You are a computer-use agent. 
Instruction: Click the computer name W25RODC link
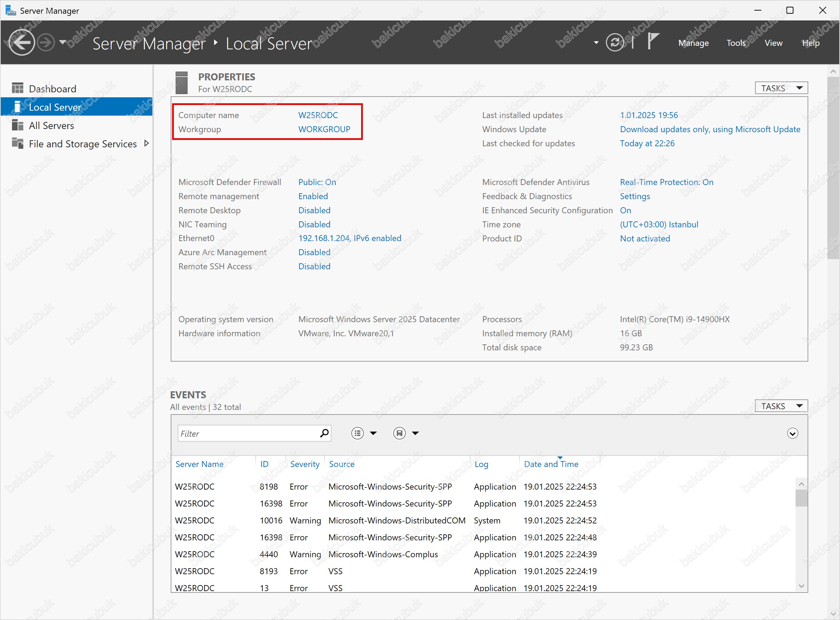pyautogui.click(x=318, y=115)
